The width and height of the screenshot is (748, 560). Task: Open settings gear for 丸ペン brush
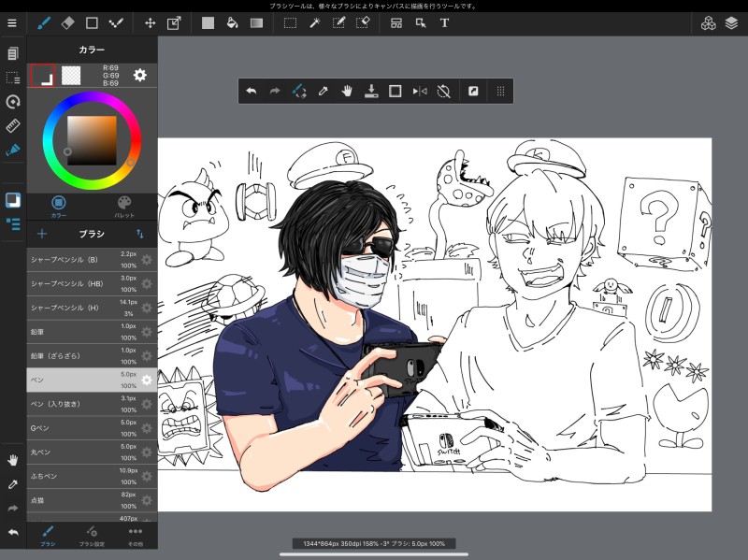coord(147,452)
